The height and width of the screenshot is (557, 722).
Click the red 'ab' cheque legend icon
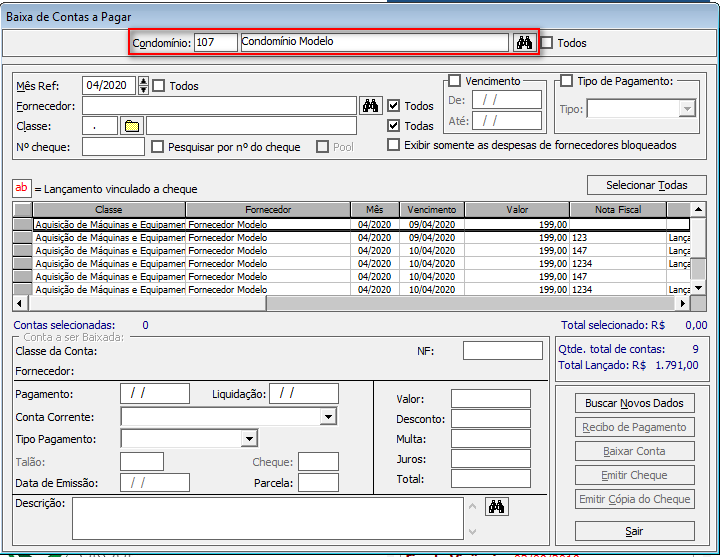coord(22,188)
